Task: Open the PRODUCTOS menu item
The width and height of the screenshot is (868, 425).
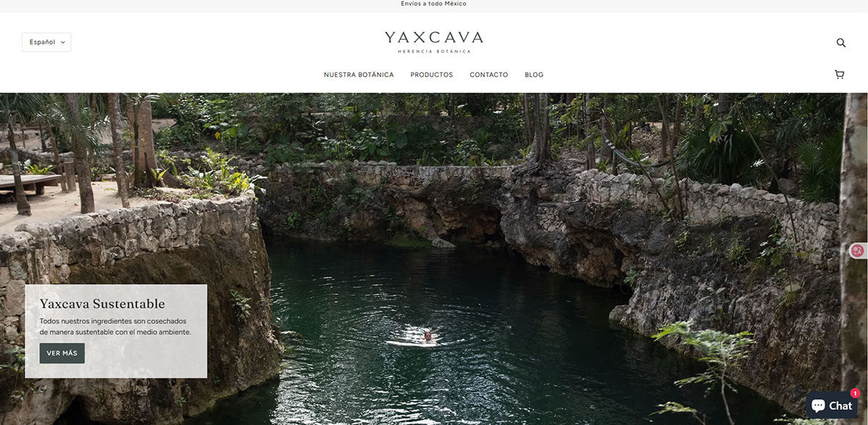Action: (x=432, y=74)
